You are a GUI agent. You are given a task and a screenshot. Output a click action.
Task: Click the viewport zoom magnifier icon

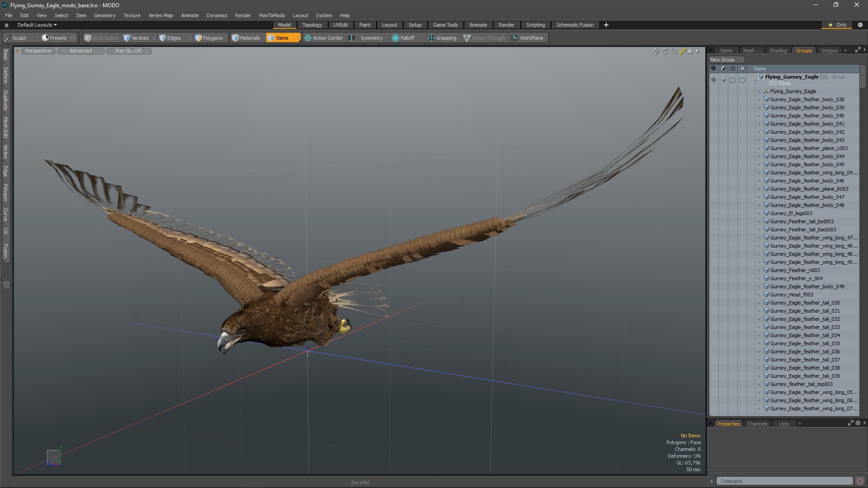pos(674,51)
